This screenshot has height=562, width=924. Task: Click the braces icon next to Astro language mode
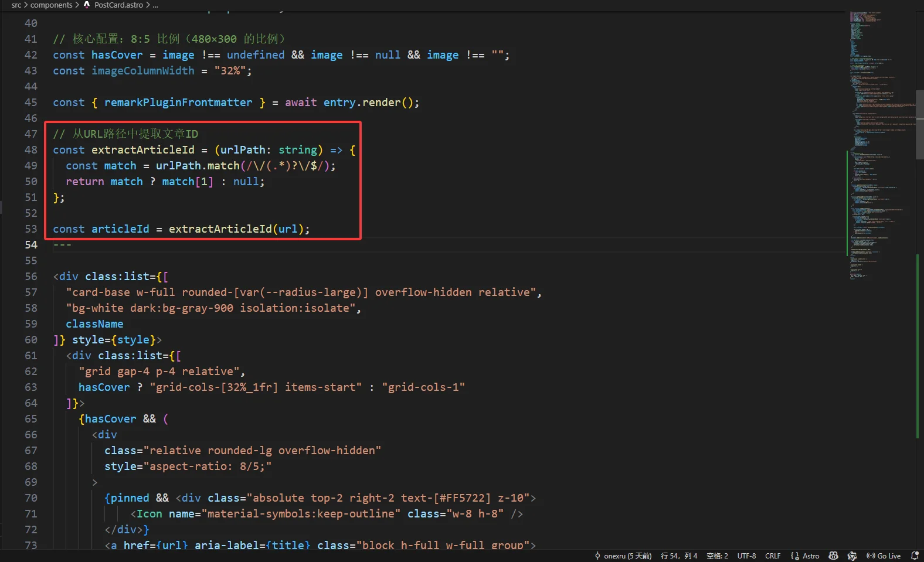click(x=794, y=556)
